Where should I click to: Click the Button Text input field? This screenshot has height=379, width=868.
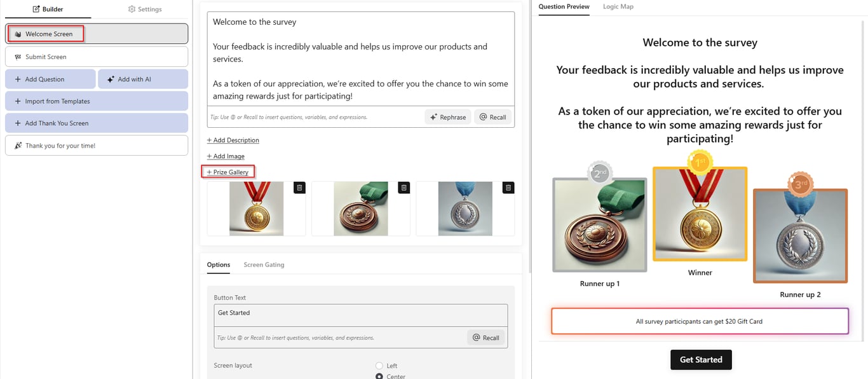360,315
